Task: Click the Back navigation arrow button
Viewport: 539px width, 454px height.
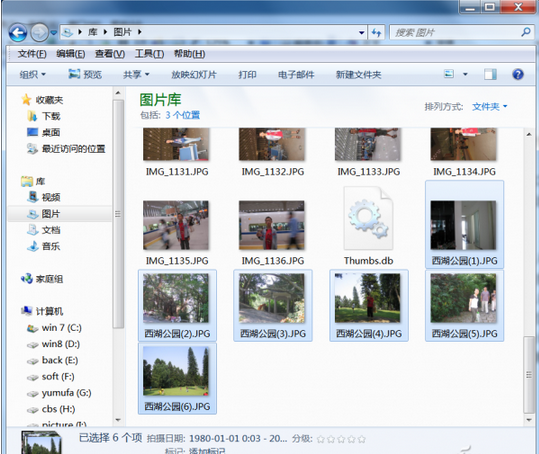Action: pos(18,33)
